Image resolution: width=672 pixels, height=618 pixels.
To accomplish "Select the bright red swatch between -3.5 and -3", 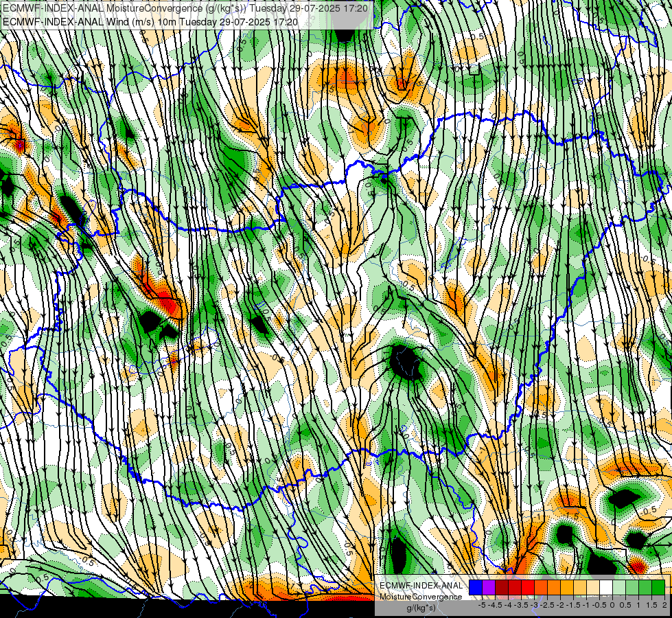I will pyautogui.click(x=528, y=588).
